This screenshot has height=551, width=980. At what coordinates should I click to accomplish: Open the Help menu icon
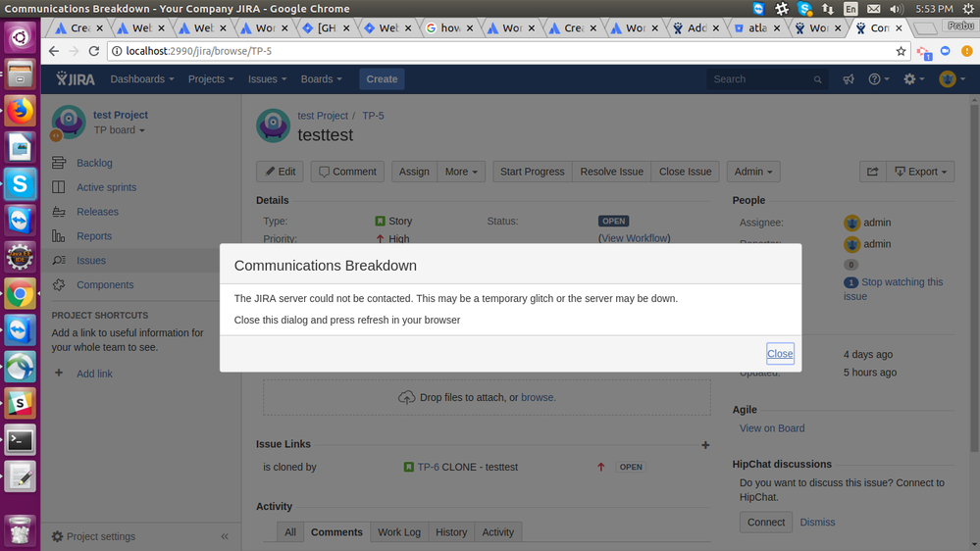[878, 79]
